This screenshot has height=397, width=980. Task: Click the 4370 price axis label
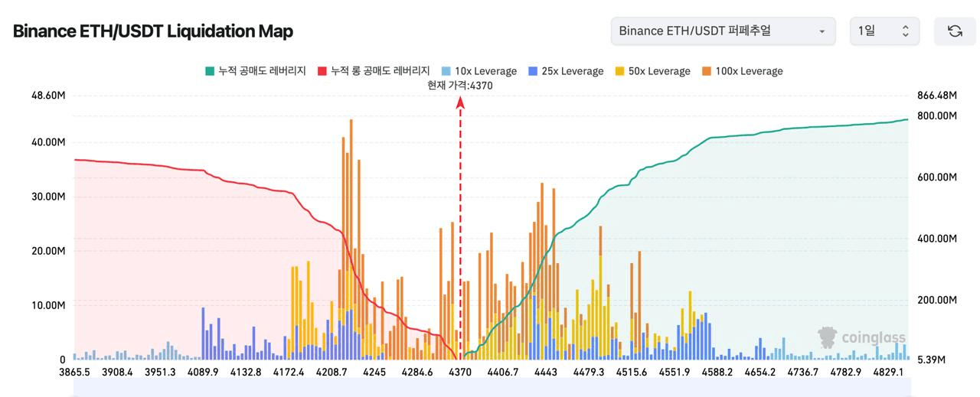[460, 373]
